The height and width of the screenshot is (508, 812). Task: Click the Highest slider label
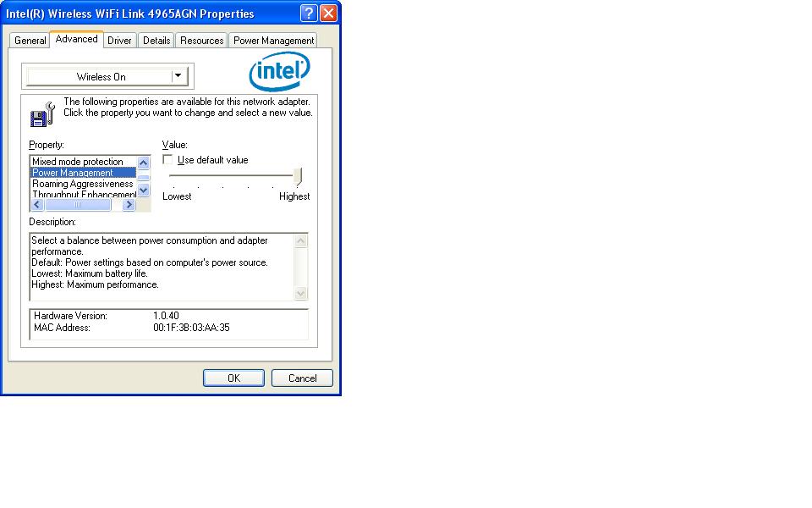[x=294, y=196]
